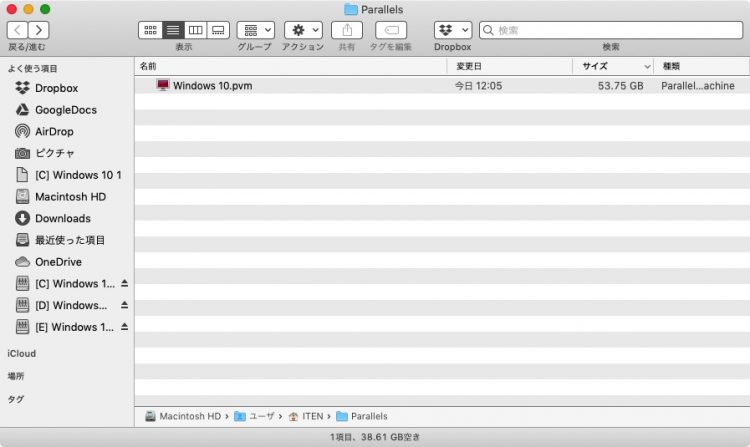Open the [C] Windows 1... drive icon
Image resolution: width=750 pixels, height=447 pixels.
coord(22,283)
